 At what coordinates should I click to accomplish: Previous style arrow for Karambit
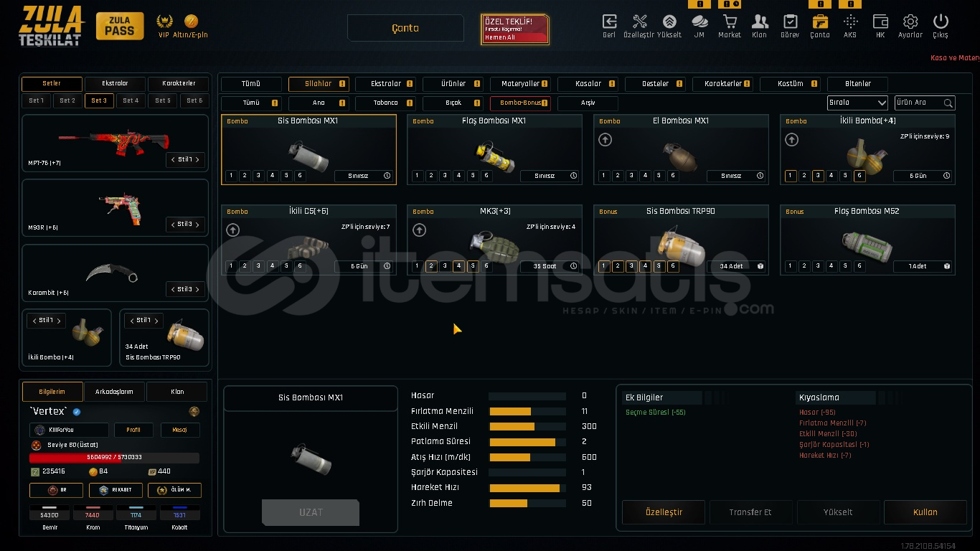tap(173, 289)
